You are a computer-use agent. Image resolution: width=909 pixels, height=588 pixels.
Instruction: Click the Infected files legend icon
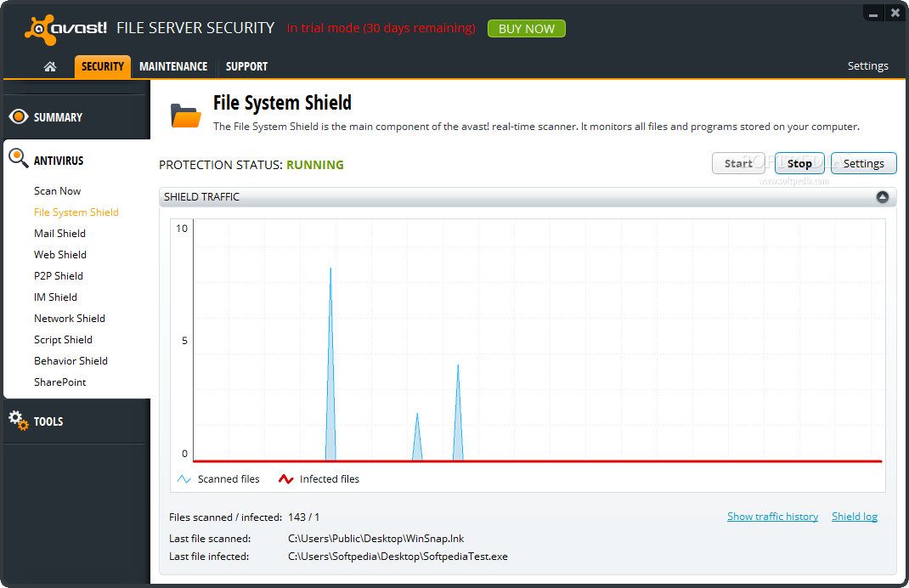285,479
